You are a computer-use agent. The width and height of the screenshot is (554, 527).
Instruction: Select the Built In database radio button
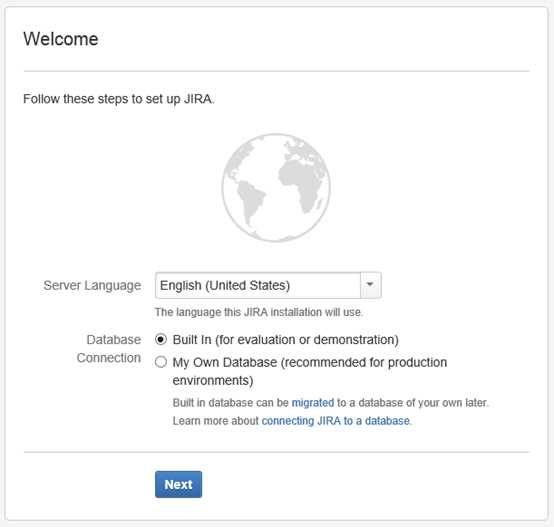(161, 339)
